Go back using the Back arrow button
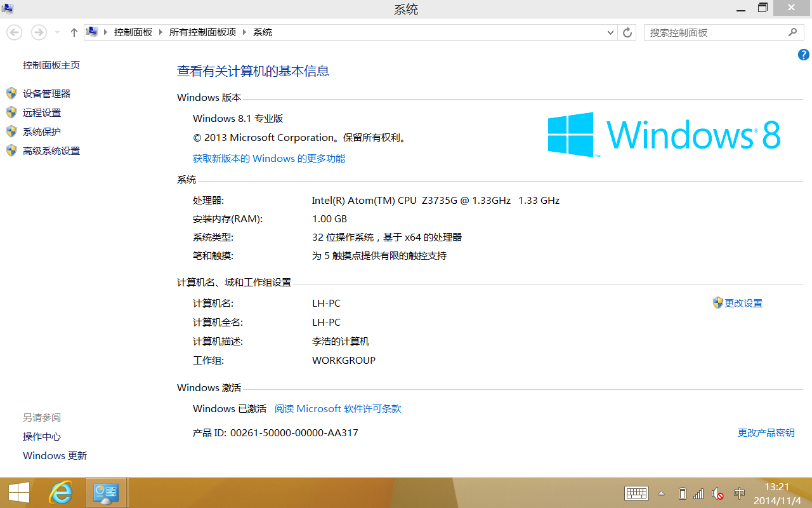The width and height of the screenshot is (812, 508). [14, 32]
